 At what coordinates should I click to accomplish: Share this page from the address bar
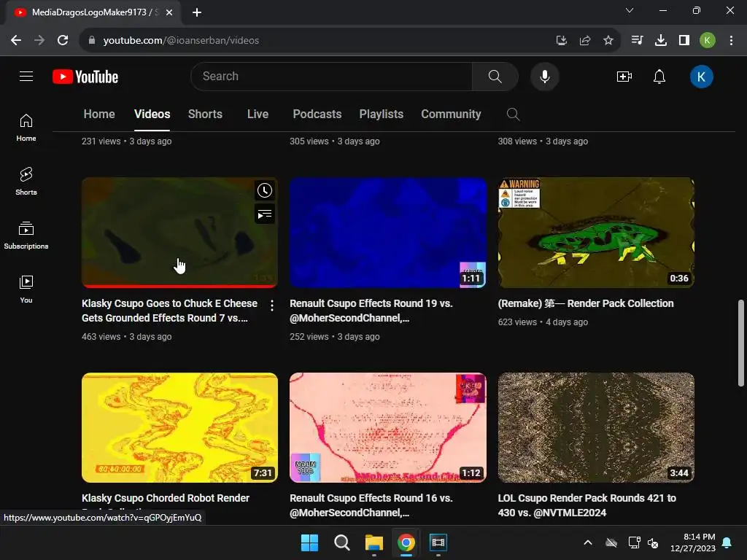584,41
